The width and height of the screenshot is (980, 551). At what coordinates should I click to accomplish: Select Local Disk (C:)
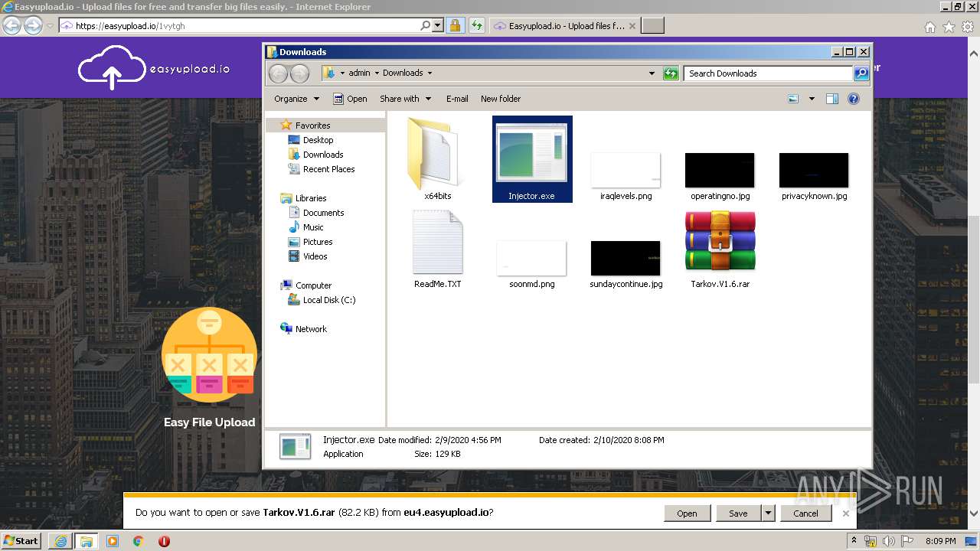tap(328, 300)
